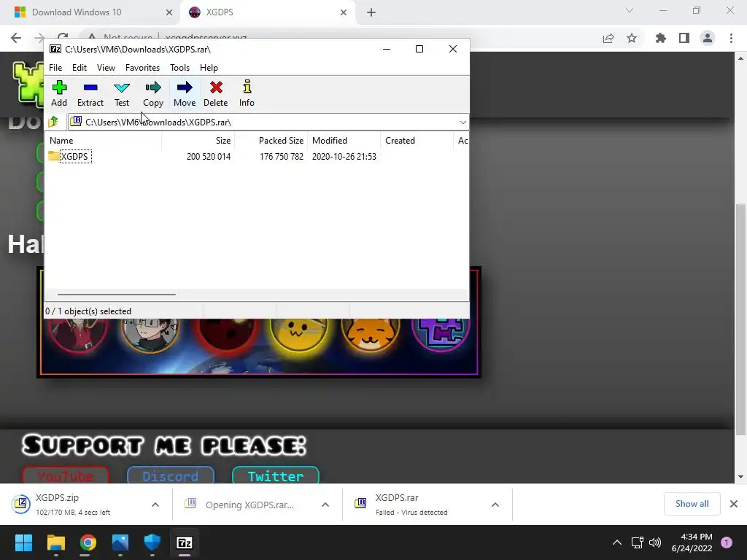Open the Help menu in 7-Zip

point(209,68)
